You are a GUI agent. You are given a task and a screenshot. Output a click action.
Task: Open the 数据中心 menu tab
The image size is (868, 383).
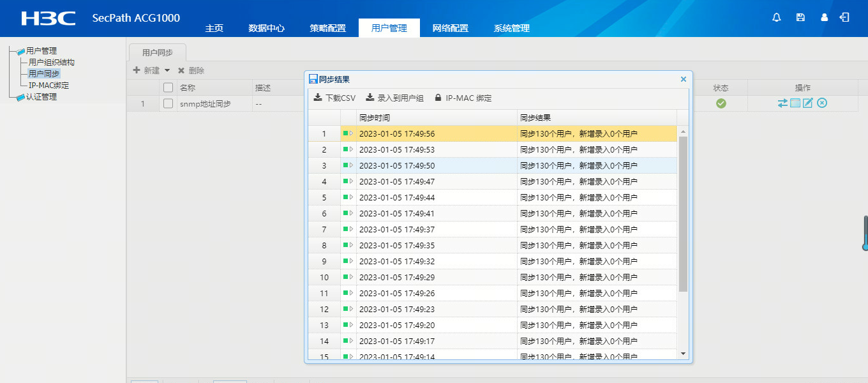[x=267, y=28]
